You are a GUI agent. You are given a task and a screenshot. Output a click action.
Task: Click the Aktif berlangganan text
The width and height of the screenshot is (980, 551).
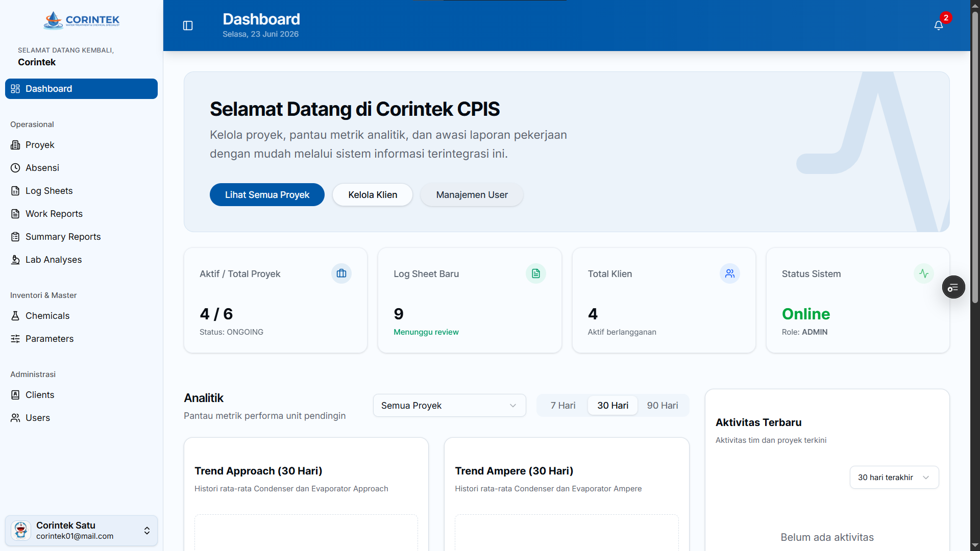[622, 332]
